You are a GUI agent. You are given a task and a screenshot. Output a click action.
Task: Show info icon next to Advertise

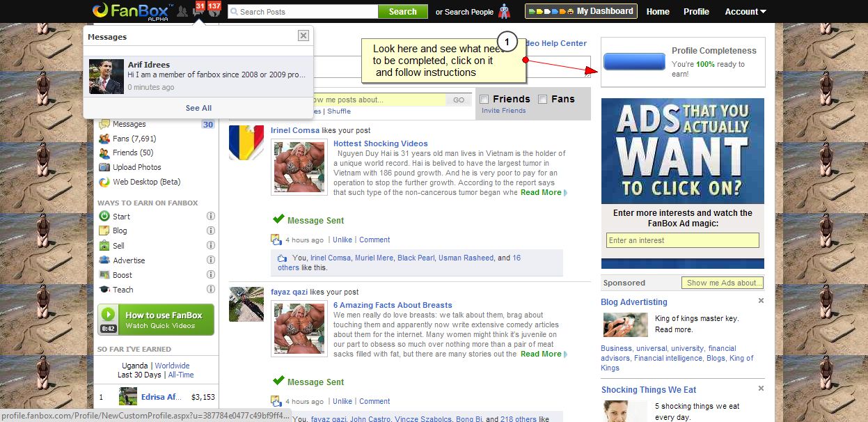pyautogui.click(x=211, y=260)
